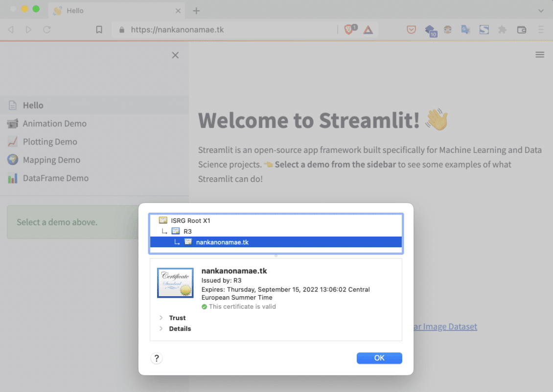Click the Animation Demo camera icon

tap(13, 124)
